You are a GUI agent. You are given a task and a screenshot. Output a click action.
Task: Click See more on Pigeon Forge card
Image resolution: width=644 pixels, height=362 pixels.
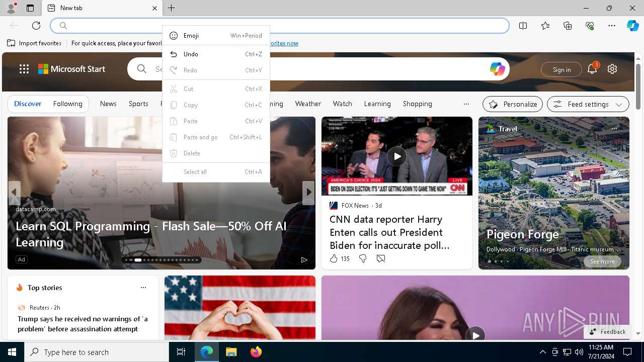tap(602, 261)
